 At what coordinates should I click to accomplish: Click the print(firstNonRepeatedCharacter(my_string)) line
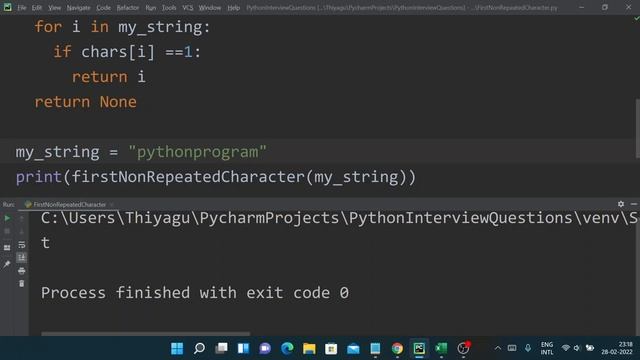click(216, 177)
